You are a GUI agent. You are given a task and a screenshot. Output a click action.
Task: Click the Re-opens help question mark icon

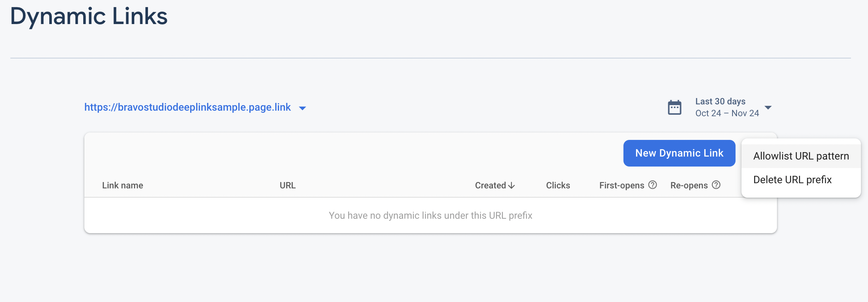[x=716, y=185]
